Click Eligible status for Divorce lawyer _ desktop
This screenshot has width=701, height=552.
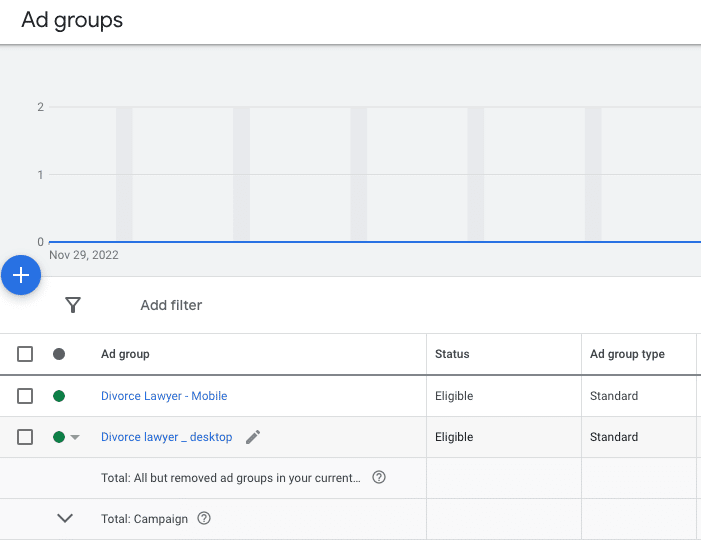[x=454, y=437]
